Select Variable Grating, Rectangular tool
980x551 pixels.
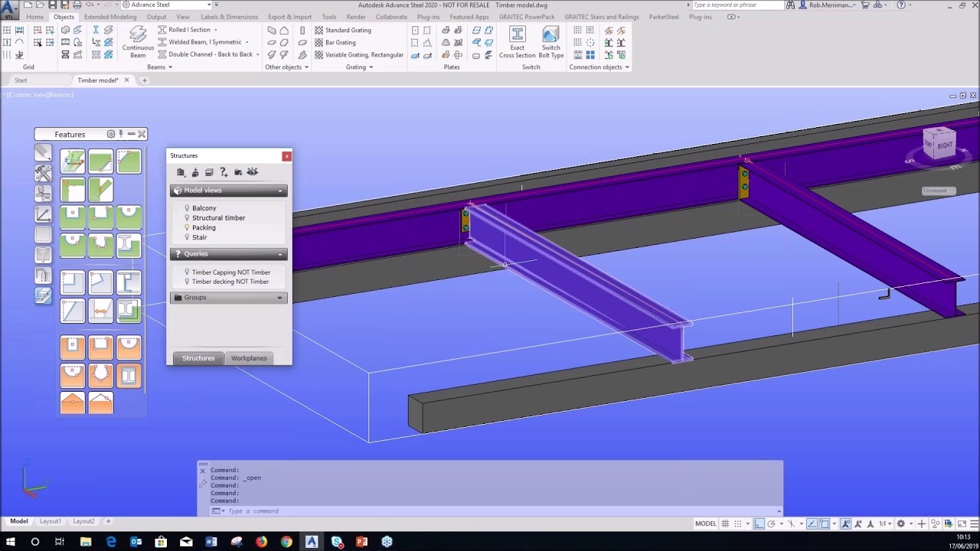pyautogui.click(x=359, y=54)
